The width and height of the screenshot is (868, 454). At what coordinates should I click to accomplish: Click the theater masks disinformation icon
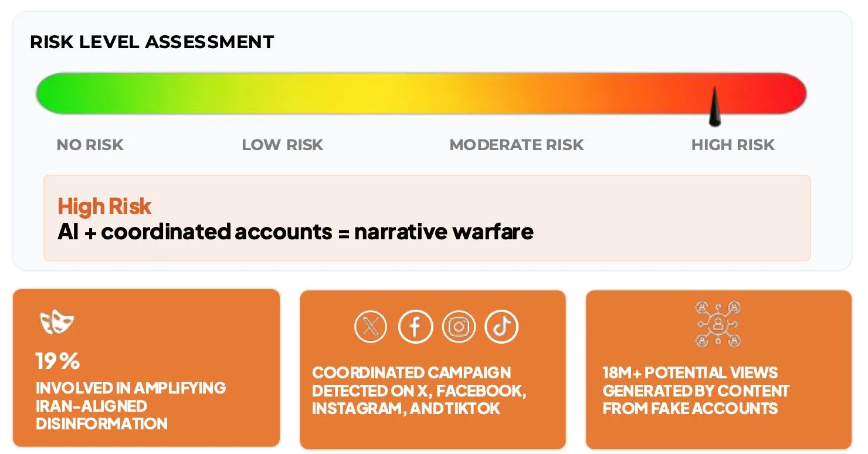pos(57,323)
